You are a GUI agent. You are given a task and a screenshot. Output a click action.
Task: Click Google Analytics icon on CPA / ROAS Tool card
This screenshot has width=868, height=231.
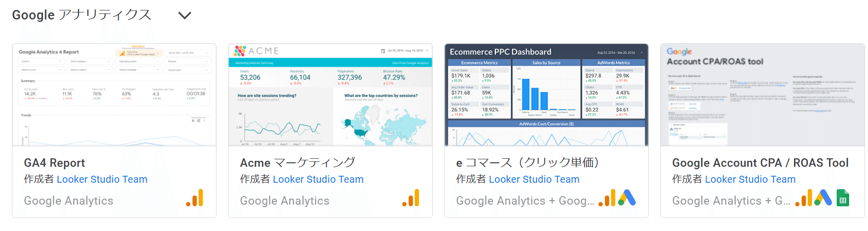803,198
